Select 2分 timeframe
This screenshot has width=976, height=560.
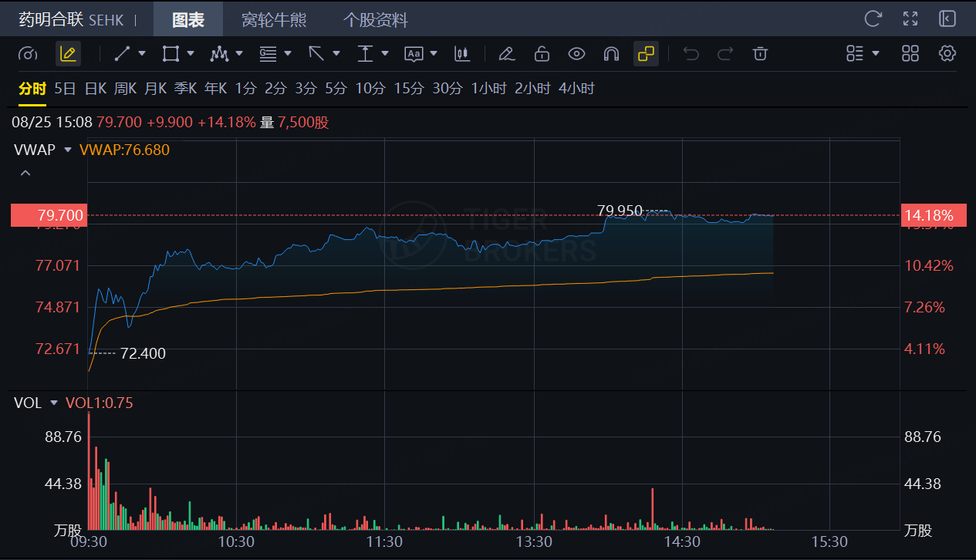(x=275, y=89)
